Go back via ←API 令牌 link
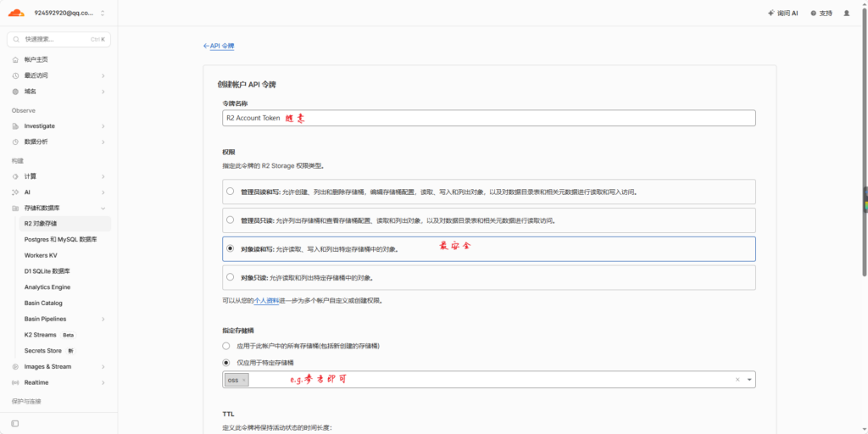Screen dimensions: 868x434 pos(219,46)
